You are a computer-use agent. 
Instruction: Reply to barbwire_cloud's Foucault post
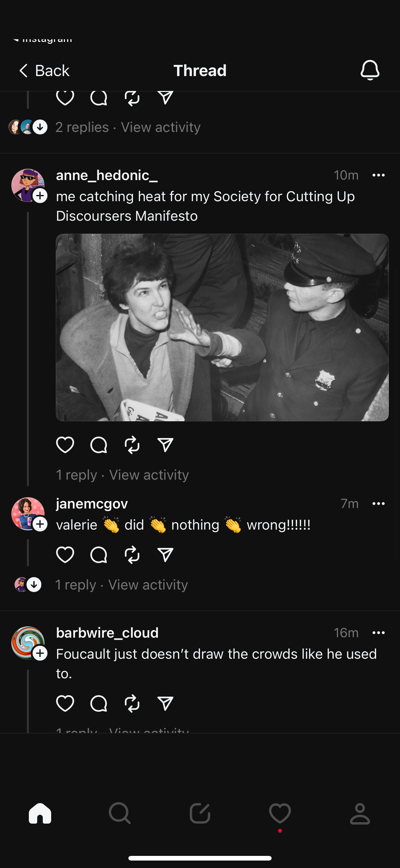coord(99,703)
